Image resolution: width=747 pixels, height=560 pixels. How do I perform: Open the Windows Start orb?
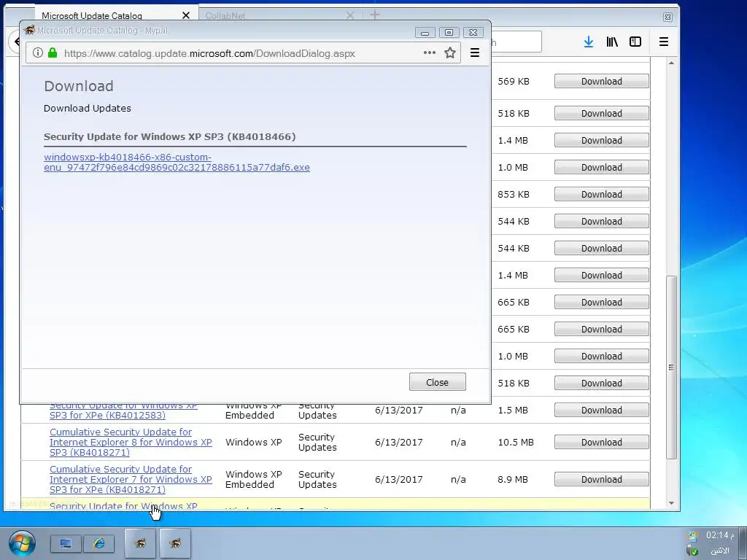click(22, 543)
